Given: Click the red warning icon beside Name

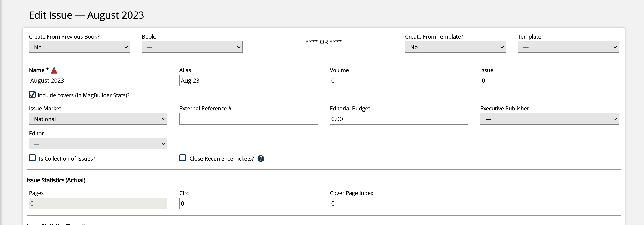Looking at the screenshot, I should (54, 70).
